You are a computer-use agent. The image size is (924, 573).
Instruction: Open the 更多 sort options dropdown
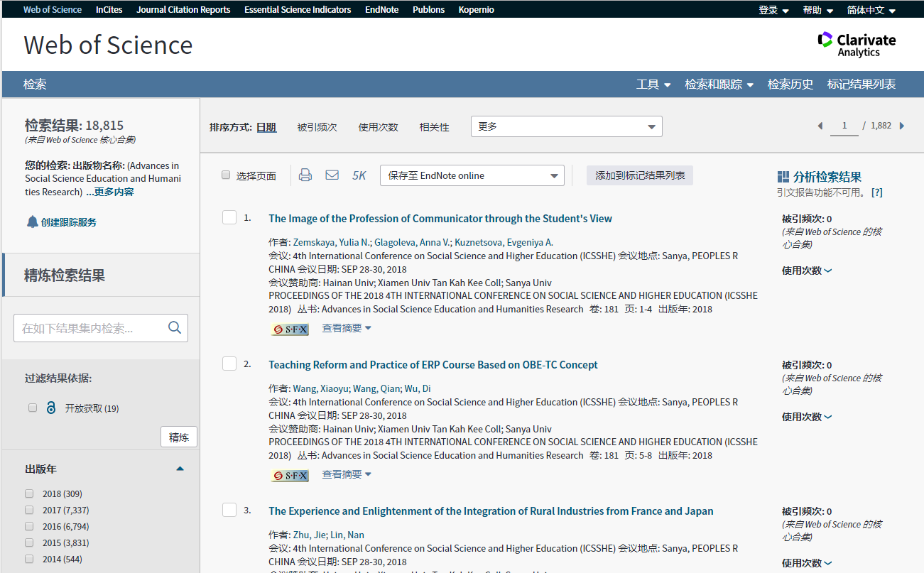pos(567,126)
